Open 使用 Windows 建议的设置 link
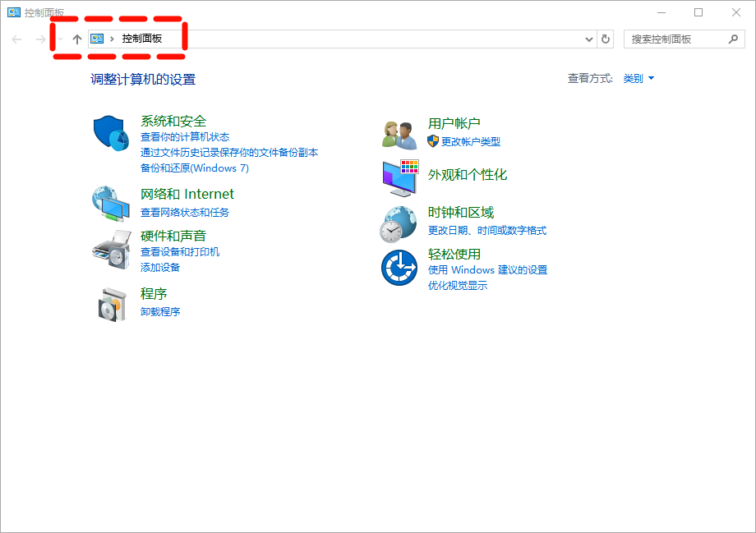This screenshot has width=756, height=533. [487, 269]
